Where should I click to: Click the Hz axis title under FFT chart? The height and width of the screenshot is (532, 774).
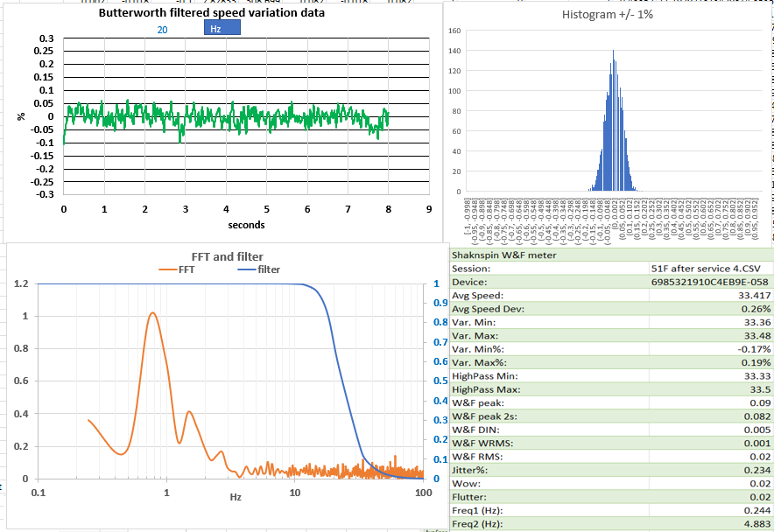[x=236, y=497]
